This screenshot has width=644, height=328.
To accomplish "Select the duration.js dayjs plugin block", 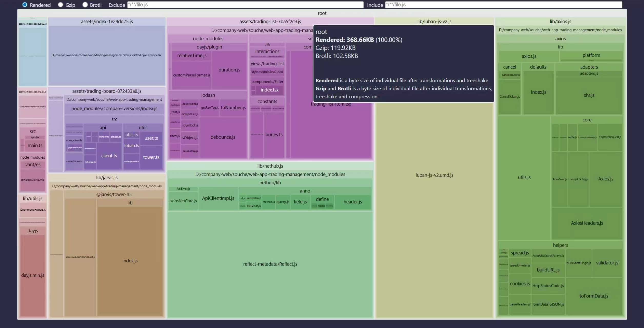I will coord(229,70).
